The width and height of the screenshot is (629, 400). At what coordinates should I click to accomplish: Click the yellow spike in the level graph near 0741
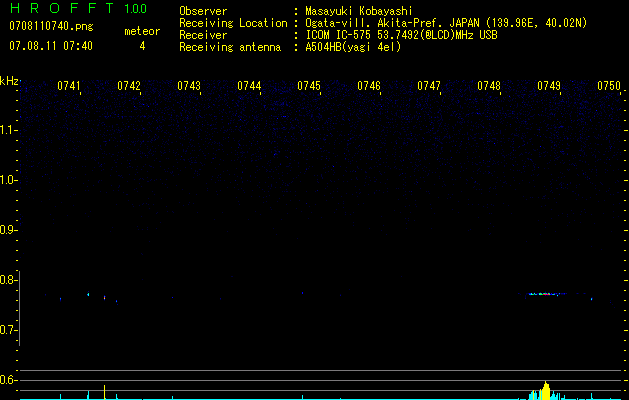(104, 392)
